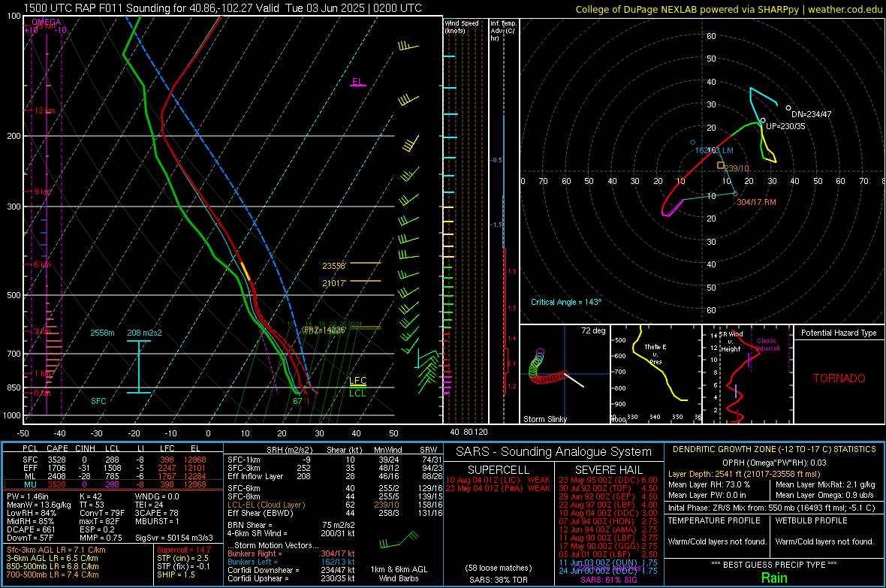Click the magenta 'EL' marker on the skew-T
The image size is (886, 588).
(x=357, y=81)
